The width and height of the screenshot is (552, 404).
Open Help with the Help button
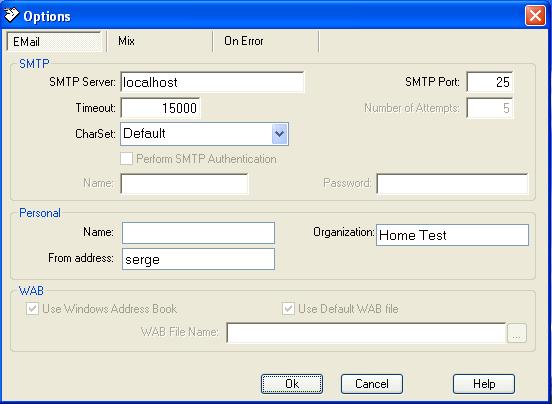coord(484,384)
